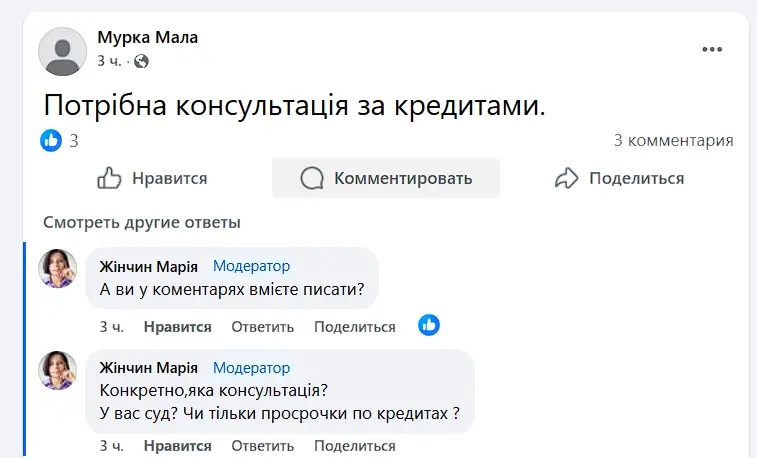
Task: Click the Комментировать button
Action: point(386,178)
